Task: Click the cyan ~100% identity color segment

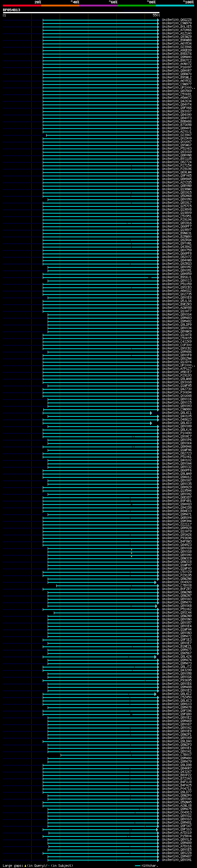Action: [175, 6]
